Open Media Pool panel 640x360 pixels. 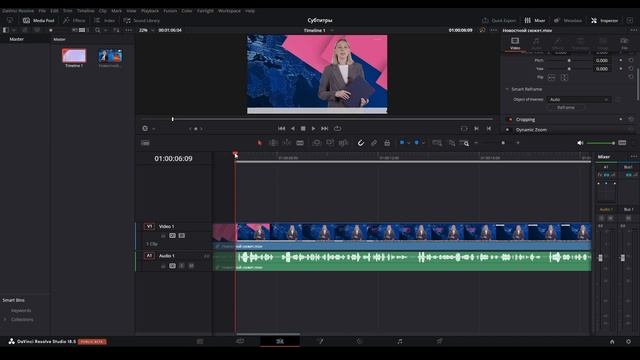pyautogui.click(x=38, y=20)
